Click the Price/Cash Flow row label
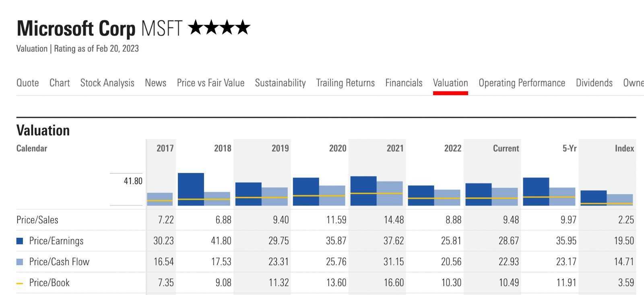Screen dimensions: 644x295 (x=60, y=262)
